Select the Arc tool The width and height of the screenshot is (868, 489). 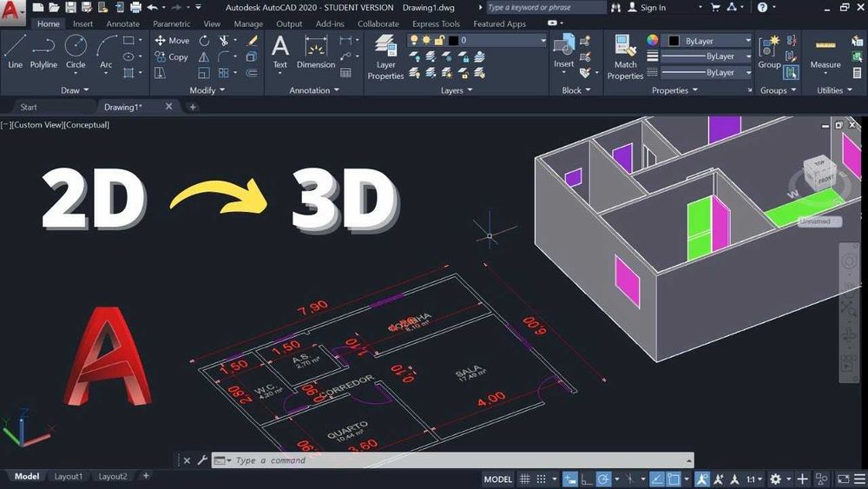[x=106, y=51]
